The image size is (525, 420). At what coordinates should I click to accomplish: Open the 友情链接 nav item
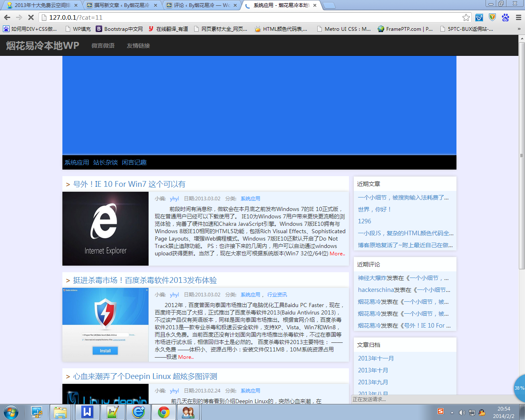pyautogui.click(x=138, y=46)
